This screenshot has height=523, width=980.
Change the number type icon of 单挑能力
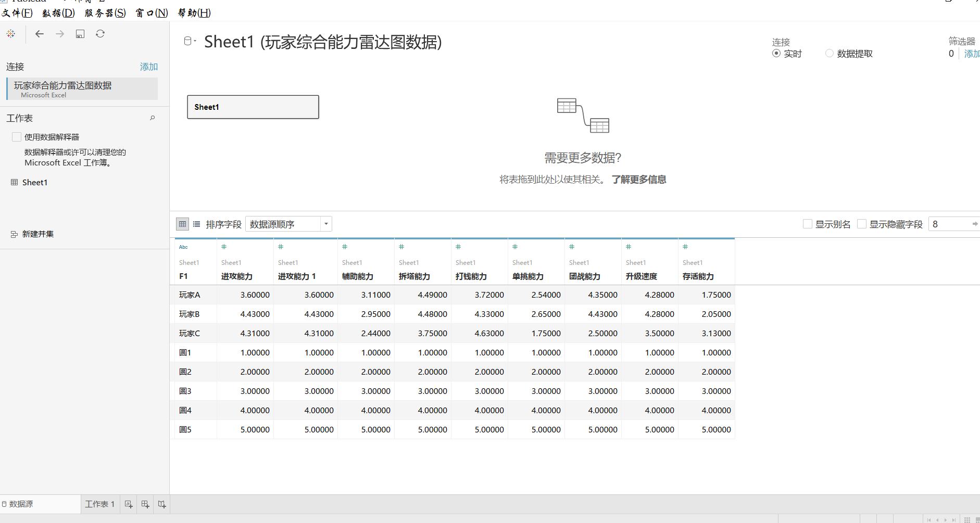click(515, 247)
